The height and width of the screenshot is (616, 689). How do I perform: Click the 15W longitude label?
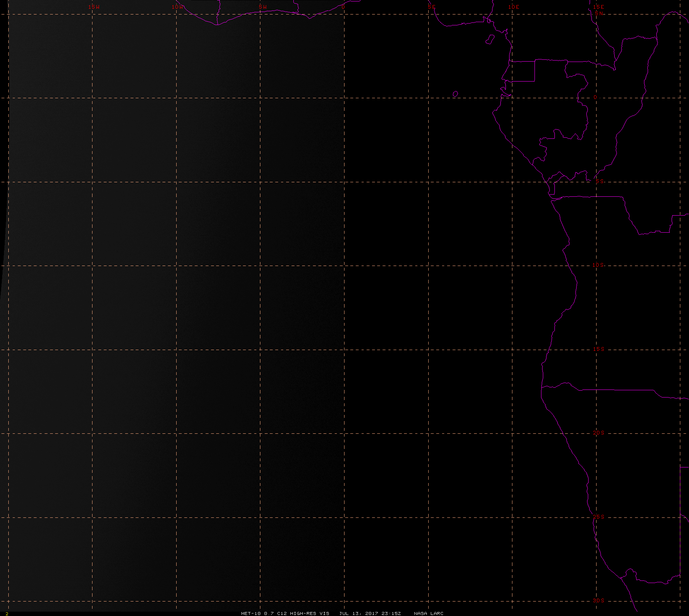[94, 7]
